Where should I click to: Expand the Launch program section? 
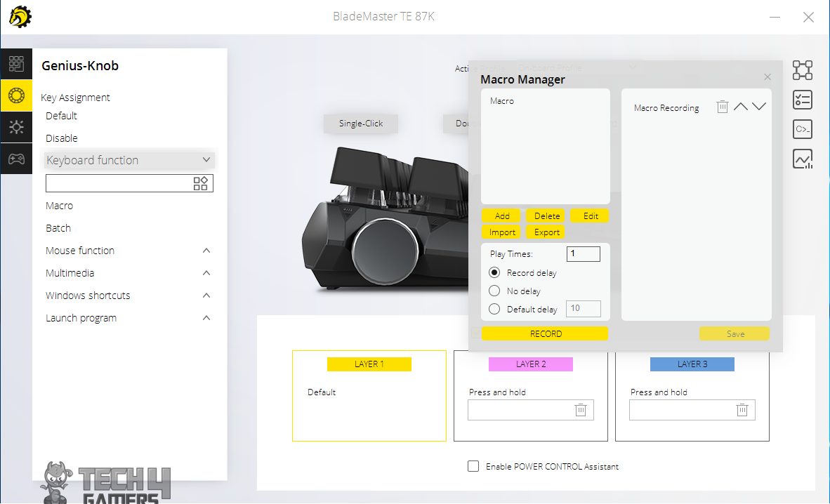[206, 318]
